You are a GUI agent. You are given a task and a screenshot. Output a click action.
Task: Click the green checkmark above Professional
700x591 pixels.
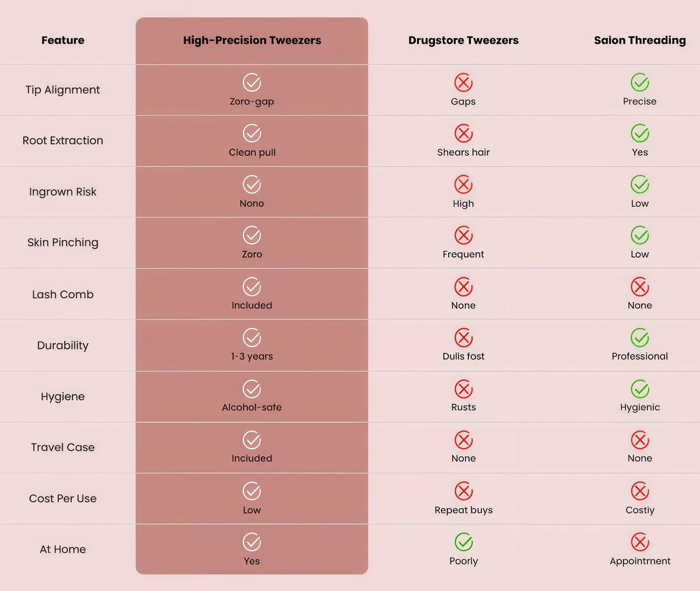point(640,337)
